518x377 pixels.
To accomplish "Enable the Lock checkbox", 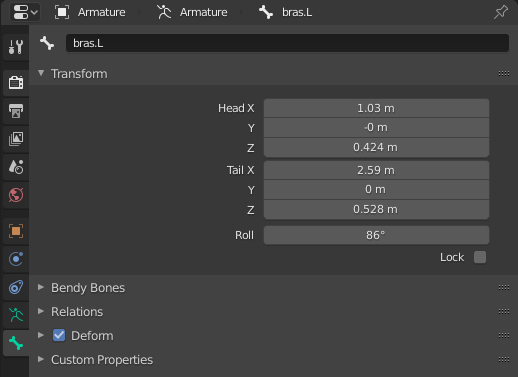I will pos(480,257).
